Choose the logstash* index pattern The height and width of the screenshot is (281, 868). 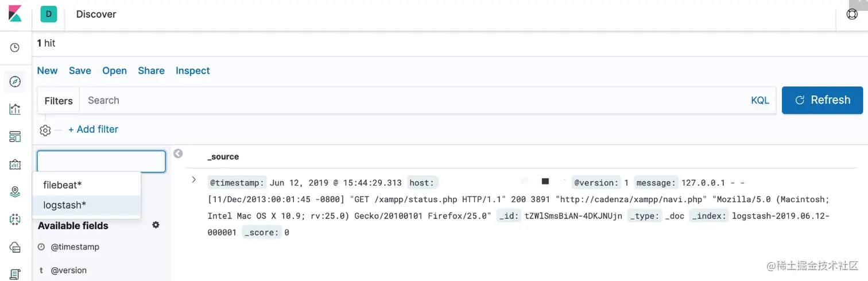tap(65, 205)
